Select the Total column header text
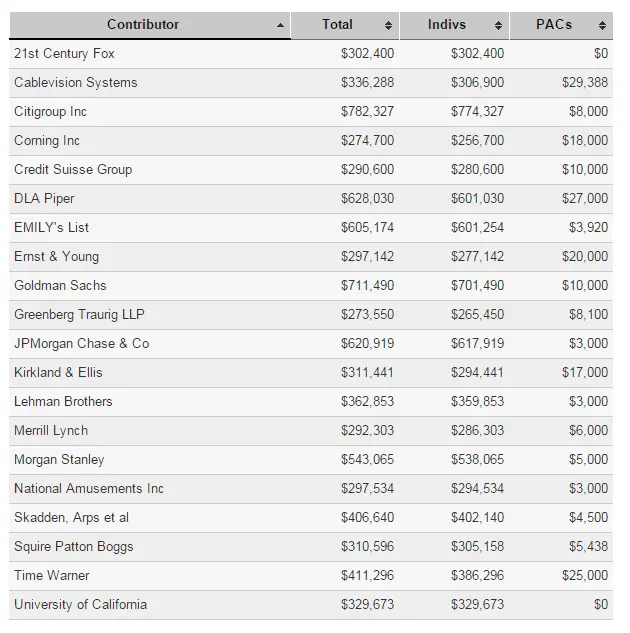This screenshot has width=630, height=633. click(x=337, y=25)
